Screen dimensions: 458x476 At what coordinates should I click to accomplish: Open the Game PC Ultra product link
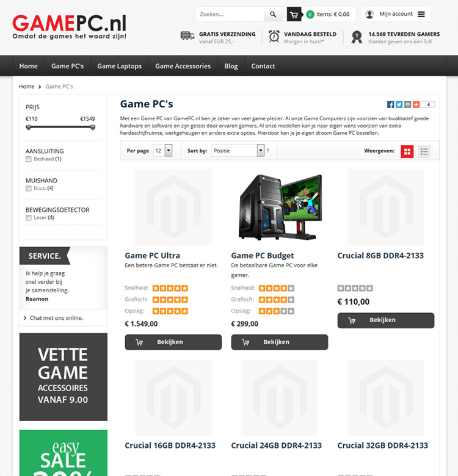(153, 256)
